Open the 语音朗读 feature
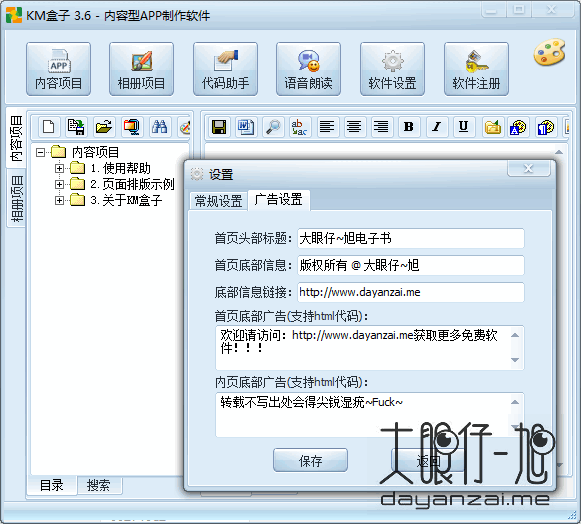Image resolution: width=581 pixels, height=524 pixels. [308, 69]
